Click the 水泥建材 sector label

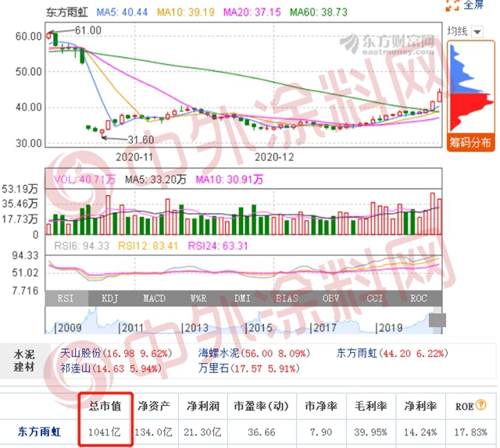point(24,361)
